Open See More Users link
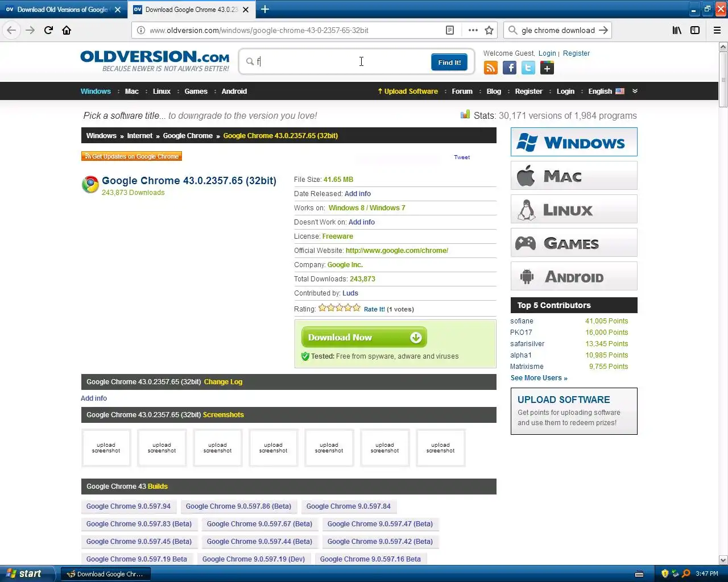The width and height of the screenshot is (728, 582). [539, 378]
